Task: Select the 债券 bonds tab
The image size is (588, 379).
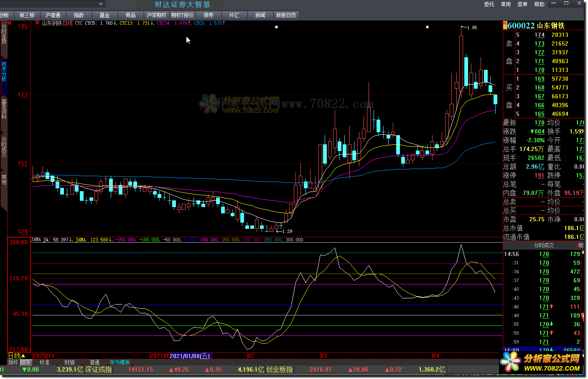Action: (209, 15)
